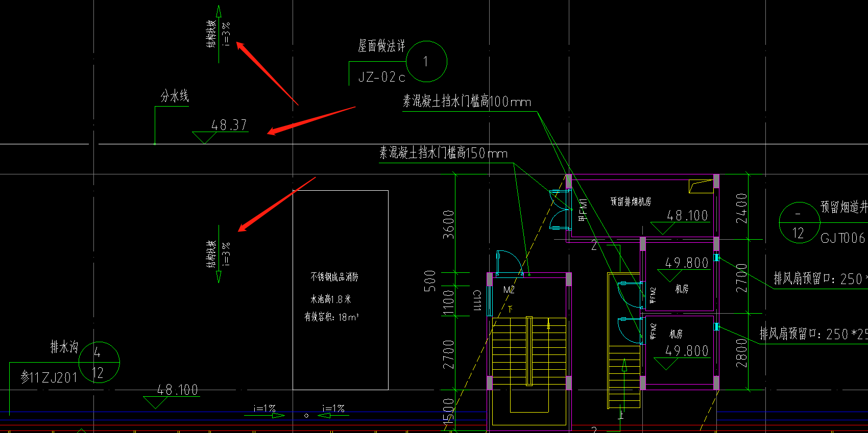Select the 甲FM1 door tag
The height and width of the screenshot is (433, 868).
583,210
